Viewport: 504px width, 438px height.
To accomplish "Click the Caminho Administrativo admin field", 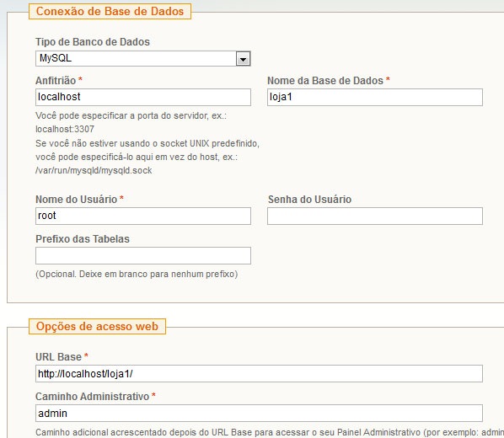I will (259, 414).
